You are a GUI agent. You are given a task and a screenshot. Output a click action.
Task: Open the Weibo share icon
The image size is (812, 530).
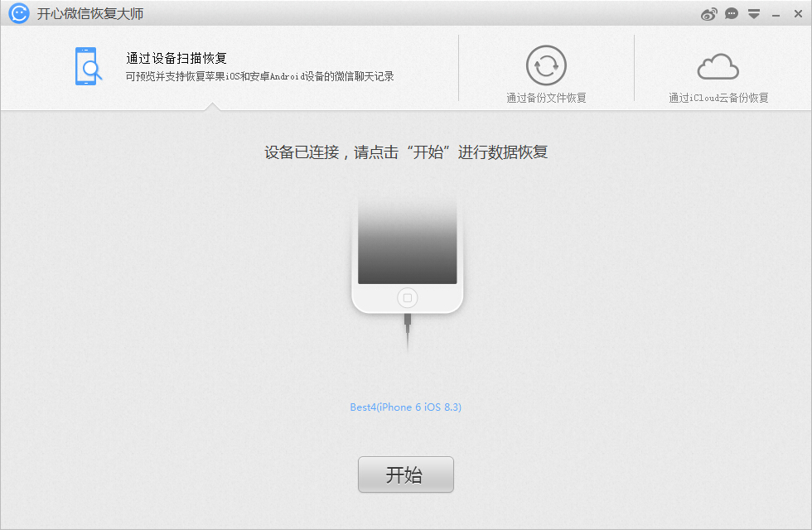point(708,14)
